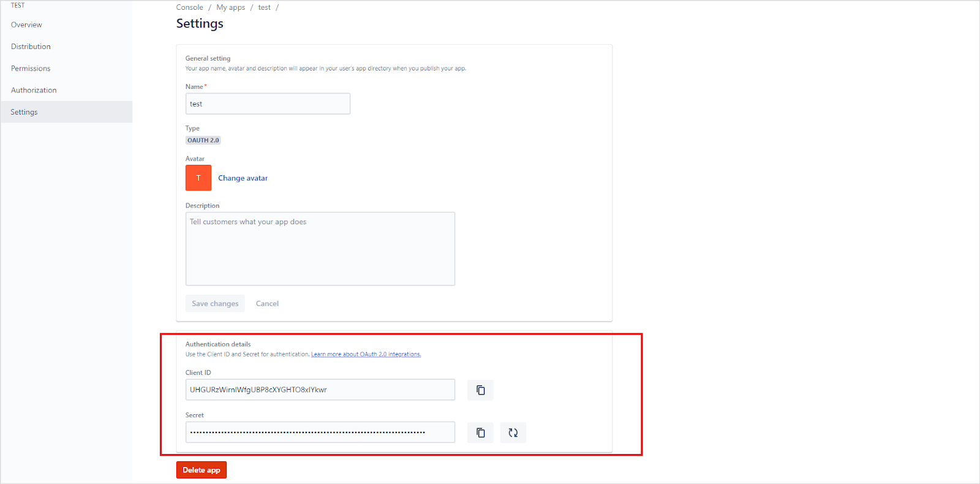The width and height of the screenshot is (980, 484).
Task: Click the Client ID text field
Action: tap(320, 390)
